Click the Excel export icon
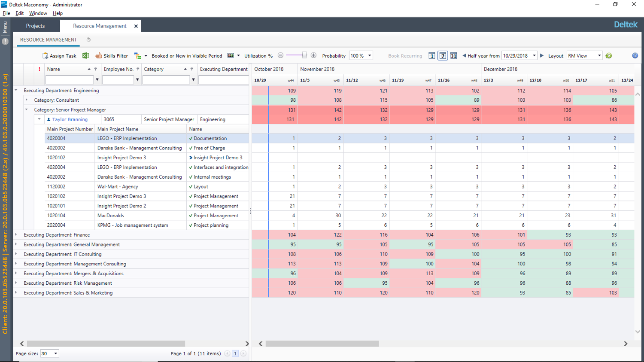 click(86, 56)
